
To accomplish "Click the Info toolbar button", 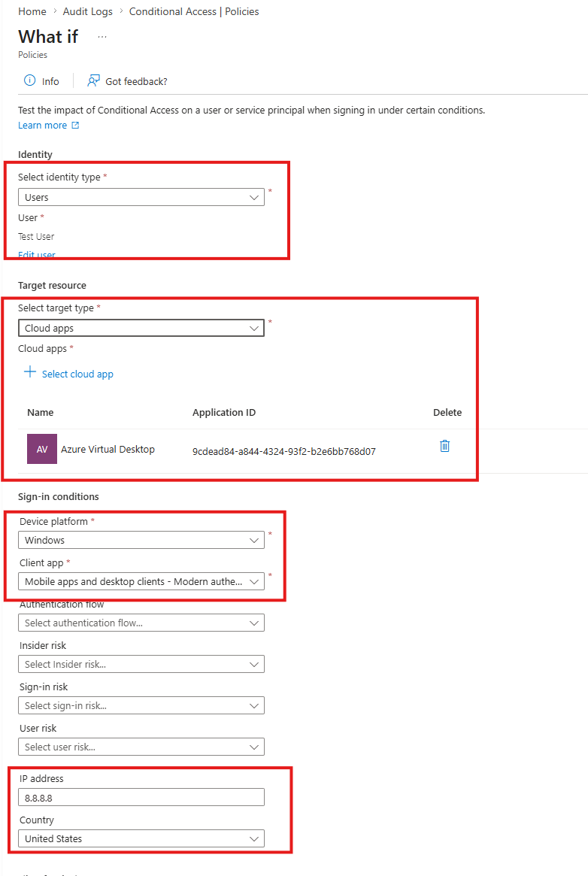I will click(x=41, y=81).
